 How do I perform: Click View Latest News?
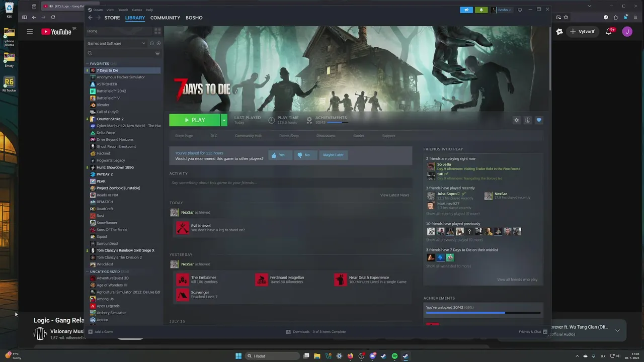(394, 195)
